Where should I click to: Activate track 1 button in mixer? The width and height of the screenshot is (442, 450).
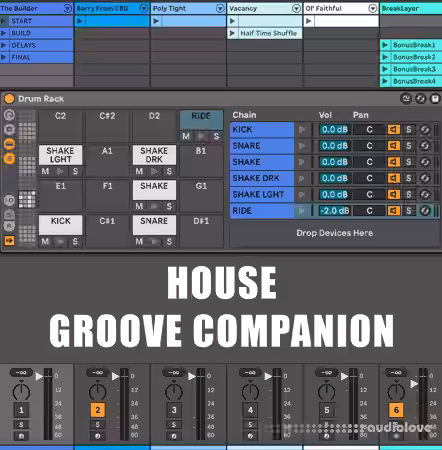21,410
